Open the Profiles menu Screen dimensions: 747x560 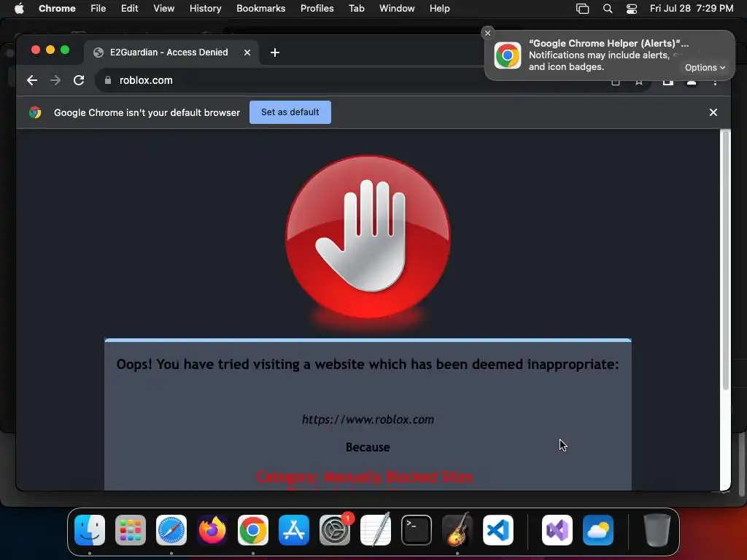coord(317,9)
